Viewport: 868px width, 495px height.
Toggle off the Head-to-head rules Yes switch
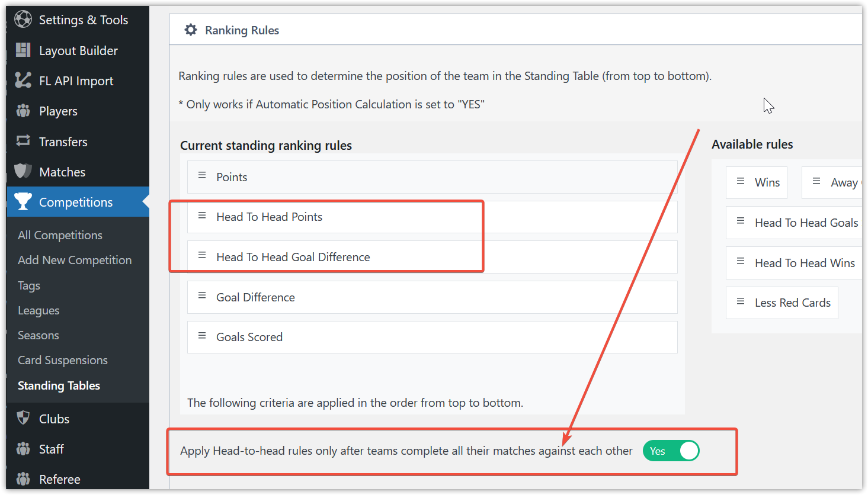(671, 451)
